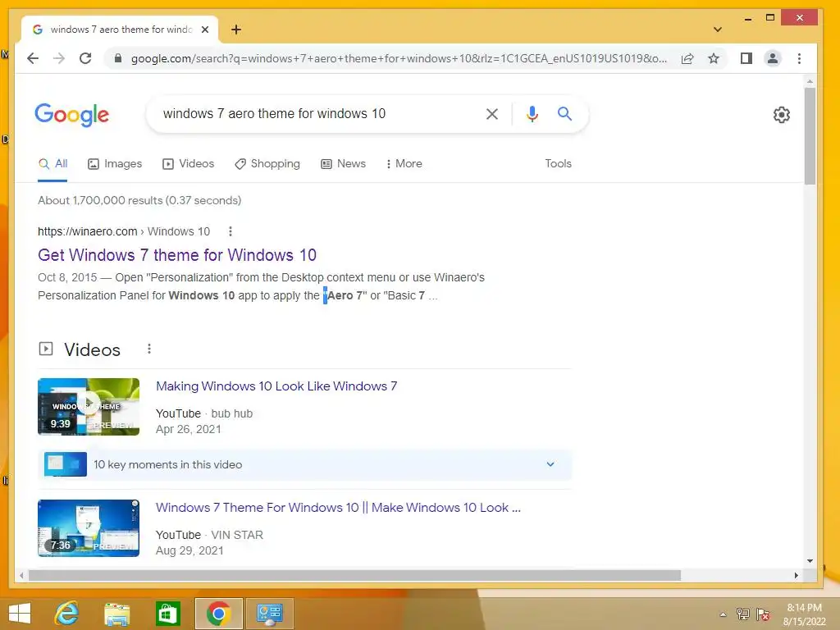Viewport: 840px width, 630px height.
Task: View site information via the lock icon
Action: pyautogui.click(x=118, y=58)
